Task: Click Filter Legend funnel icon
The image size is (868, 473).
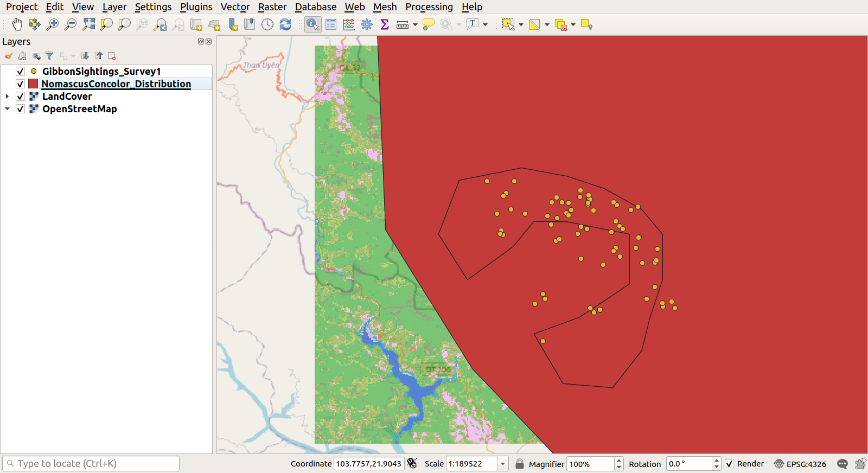Action: [x=49, y=56]
